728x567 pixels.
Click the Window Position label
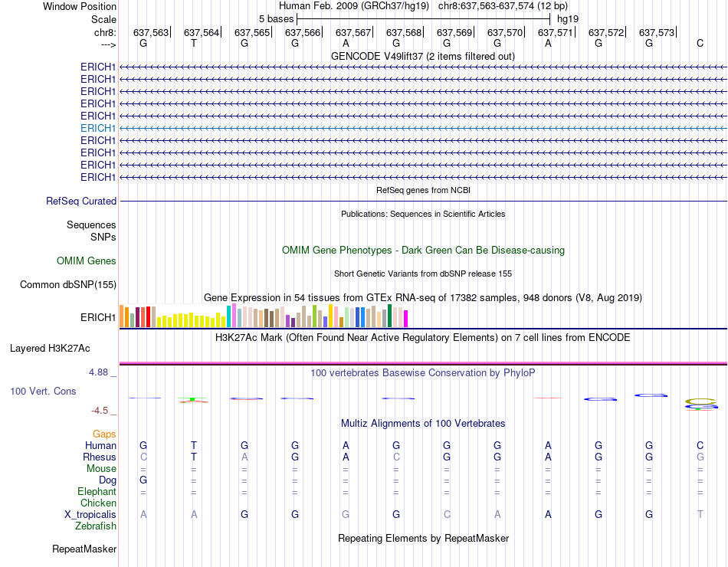[80, 6]
